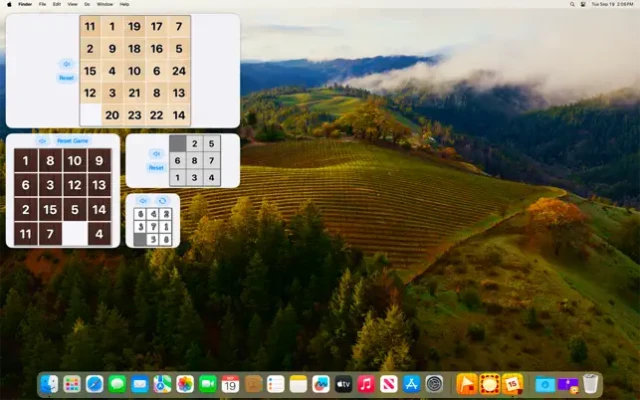640x400 pixels.
Task: Open the Edit menu
Action: 57,4
